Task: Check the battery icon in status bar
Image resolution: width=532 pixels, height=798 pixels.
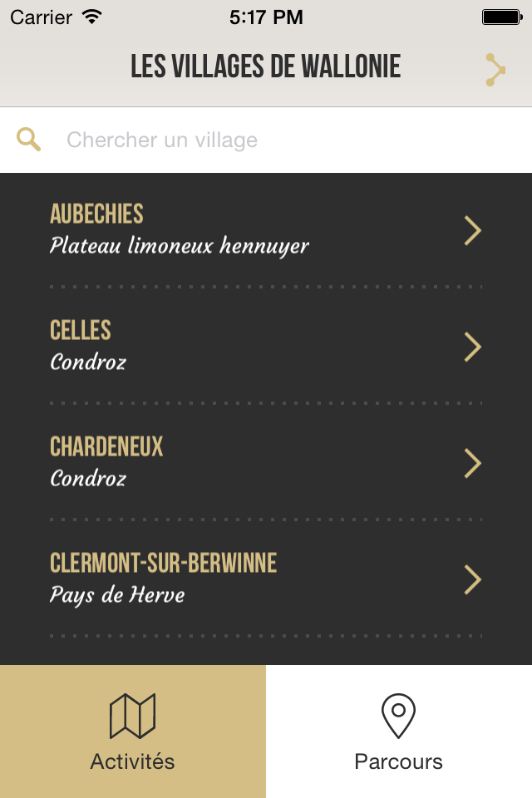Action: click(502, 17)
